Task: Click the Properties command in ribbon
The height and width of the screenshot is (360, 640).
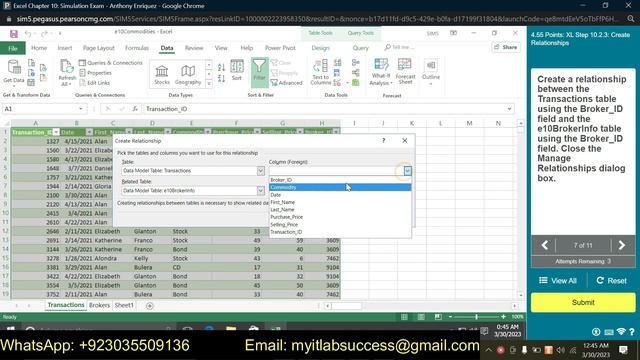Action: pyautogui.click(x=96, y=73)
